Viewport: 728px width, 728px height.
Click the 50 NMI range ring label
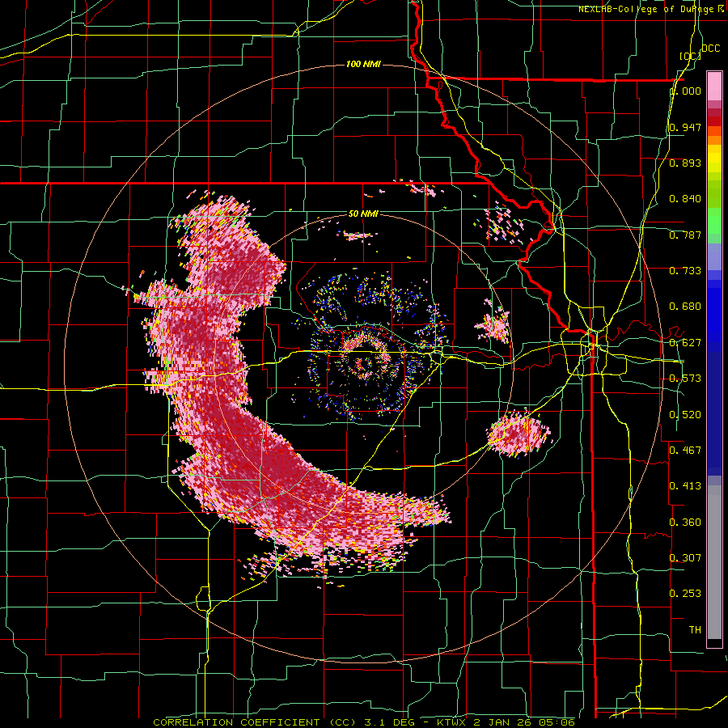pyautogui.click(x=363, y=214)
